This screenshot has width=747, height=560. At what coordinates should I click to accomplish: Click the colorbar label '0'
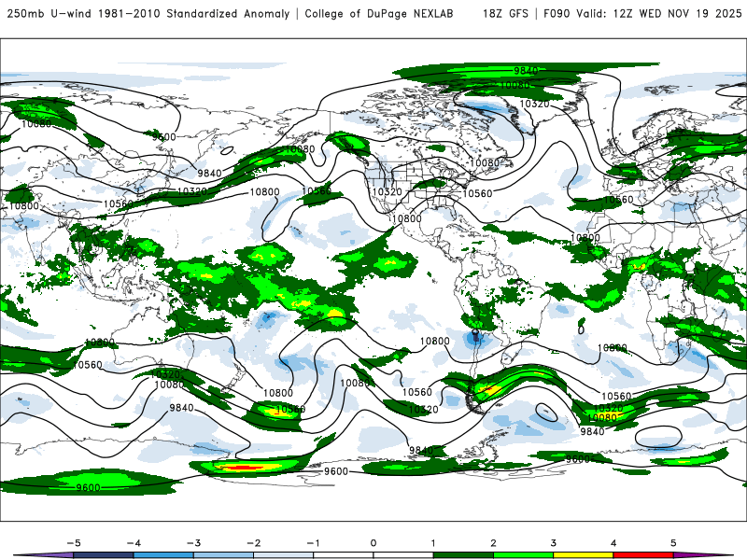pos(373,543)
